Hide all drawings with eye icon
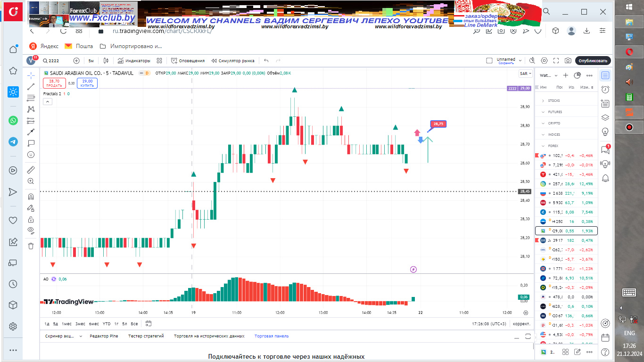 pyautogui.click(x=31, y=230)
